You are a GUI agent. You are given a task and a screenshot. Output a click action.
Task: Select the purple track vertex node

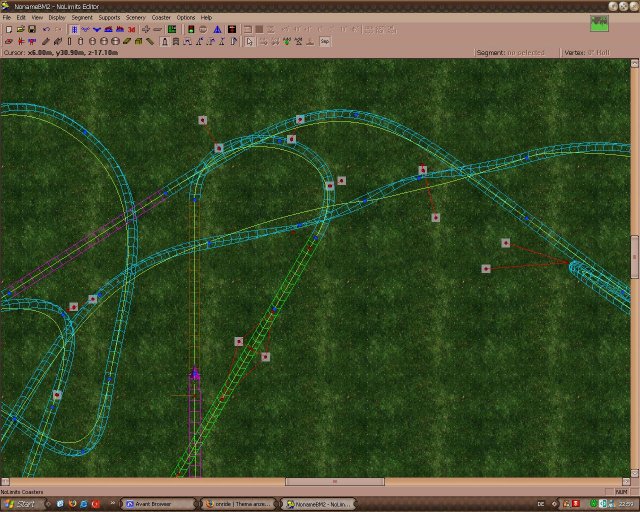pyautogui.click(x=195, y=374)
